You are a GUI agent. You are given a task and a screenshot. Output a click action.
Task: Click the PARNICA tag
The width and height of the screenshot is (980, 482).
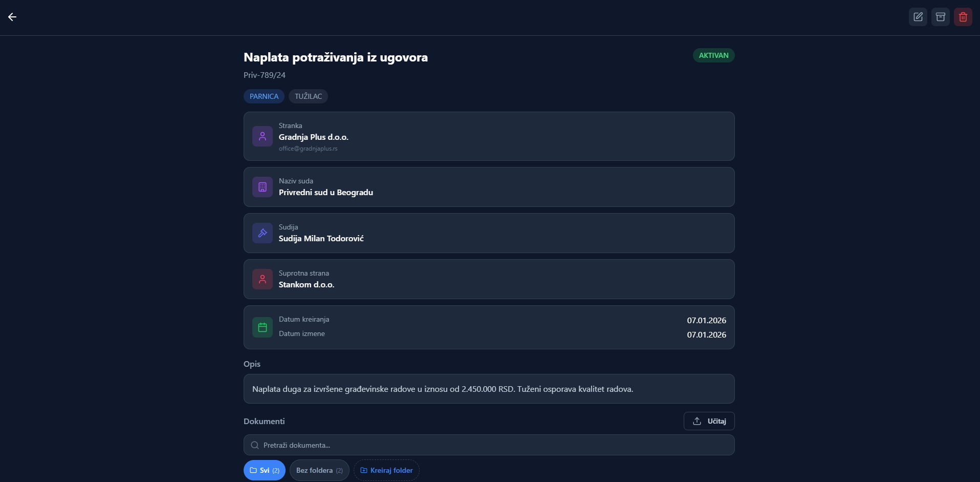click(x=264, y=96)
